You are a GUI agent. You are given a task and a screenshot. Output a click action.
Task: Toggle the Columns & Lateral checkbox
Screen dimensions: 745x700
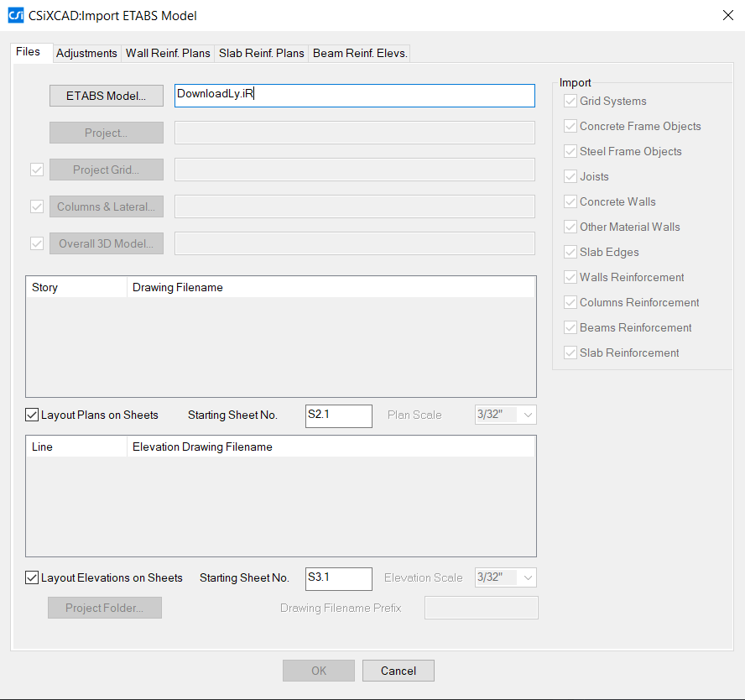point(37,206)
